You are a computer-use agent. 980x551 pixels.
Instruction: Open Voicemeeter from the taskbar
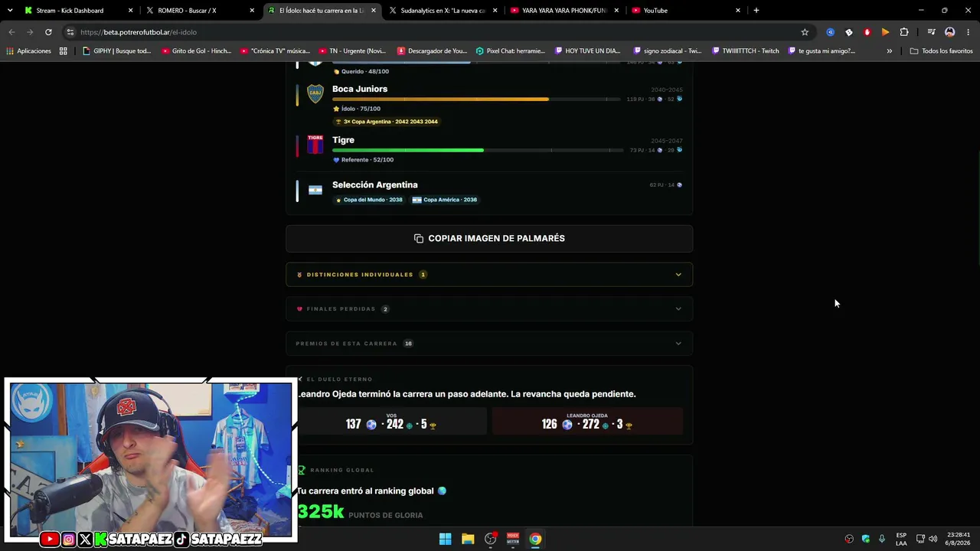pyautogui.click(x=513, y=539)
